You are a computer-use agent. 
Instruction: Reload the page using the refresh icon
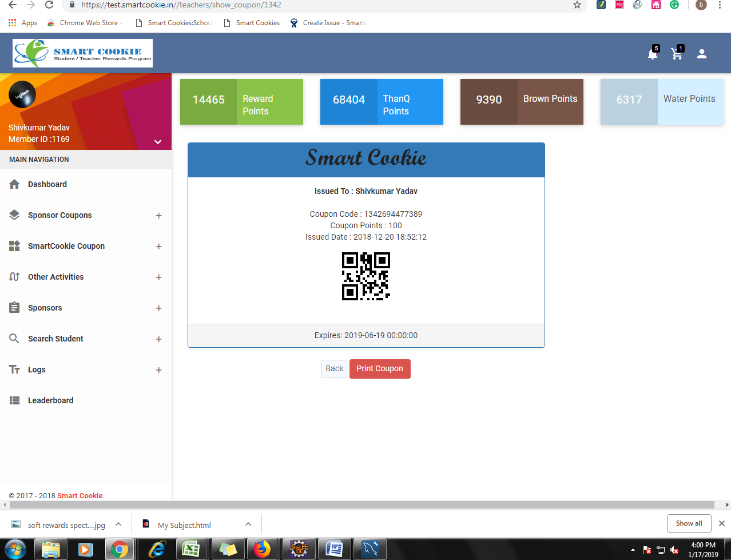[49, 5]
